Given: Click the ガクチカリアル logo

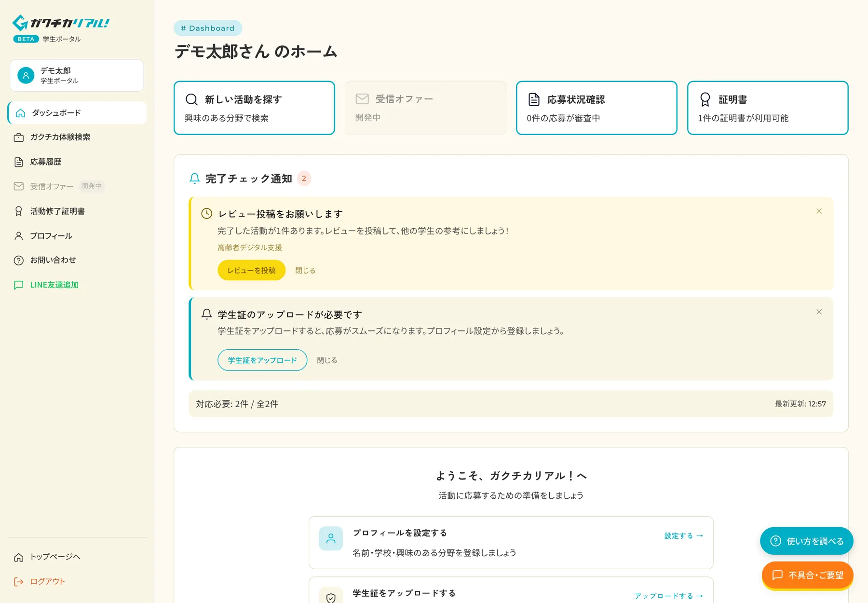Looking at the screenshot, I should (x=61, y=23).
